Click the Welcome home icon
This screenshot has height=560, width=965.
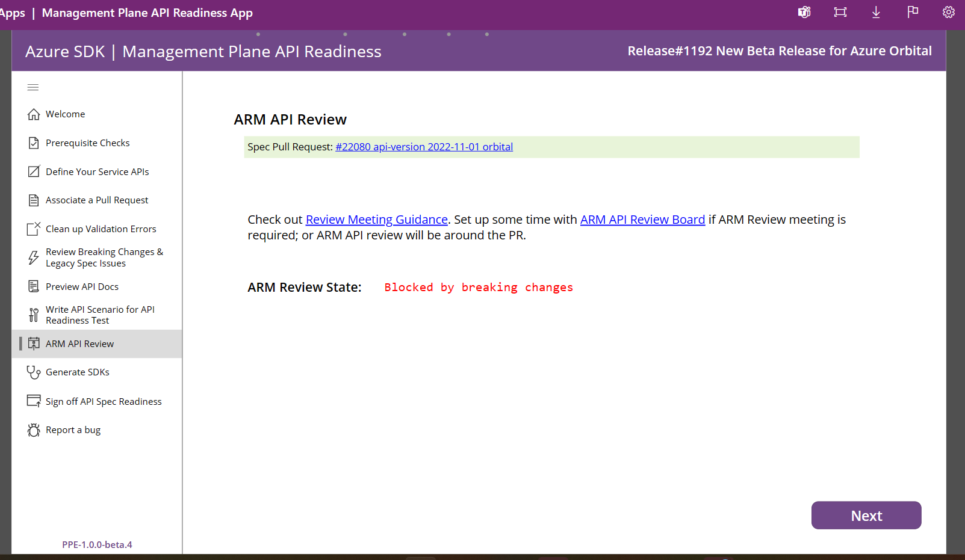tap(34, 114)
